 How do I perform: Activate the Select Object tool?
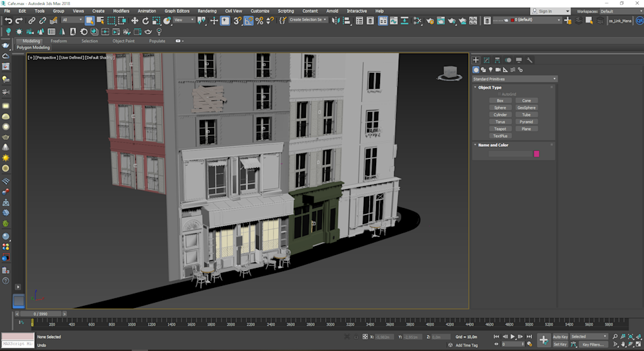pos(90,21)
